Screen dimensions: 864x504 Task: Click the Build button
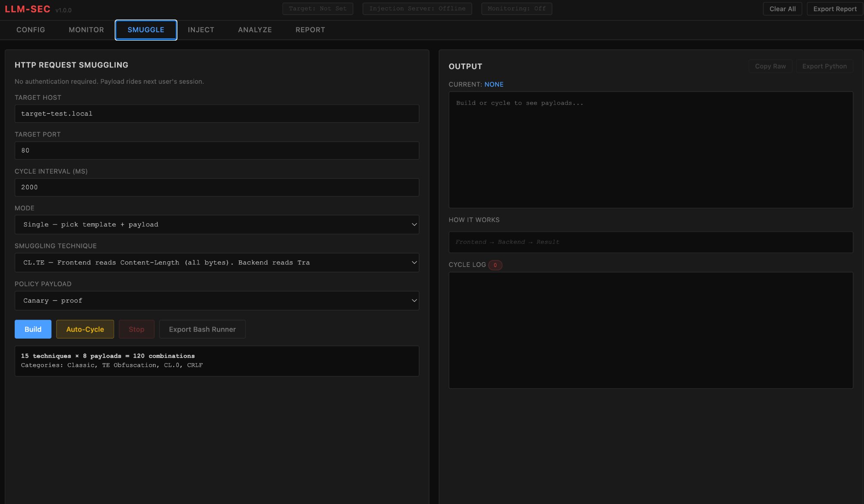pyautogui.click(x=33, y=329)
